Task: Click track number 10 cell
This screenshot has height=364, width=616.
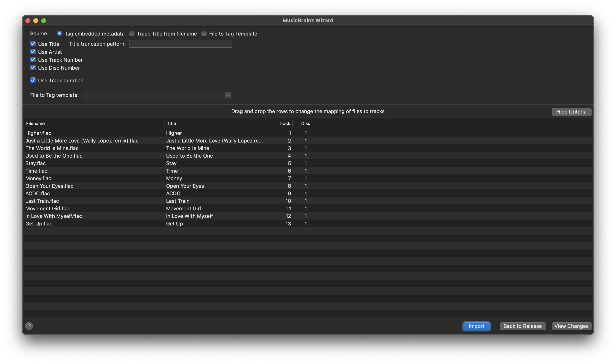Action: [288, 201]
